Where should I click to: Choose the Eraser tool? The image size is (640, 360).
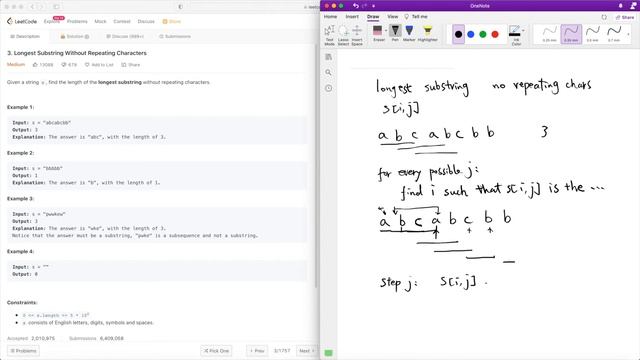378,33
